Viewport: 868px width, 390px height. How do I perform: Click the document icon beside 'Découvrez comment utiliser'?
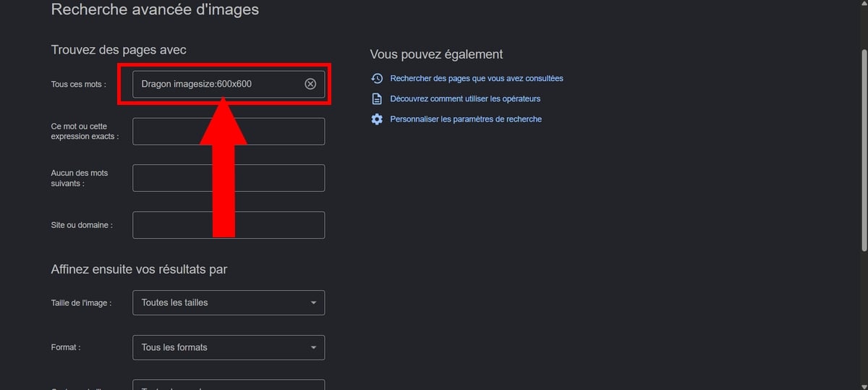[x=377, y=98]
